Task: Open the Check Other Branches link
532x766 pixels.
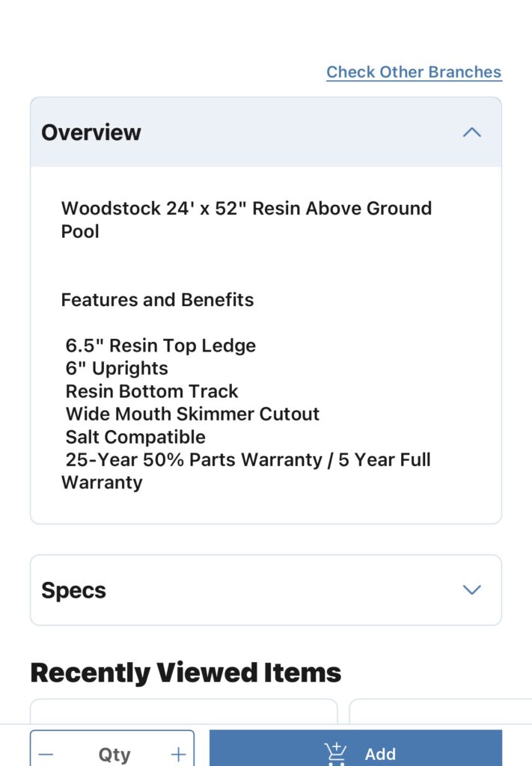Action: [x=414, y=72]
